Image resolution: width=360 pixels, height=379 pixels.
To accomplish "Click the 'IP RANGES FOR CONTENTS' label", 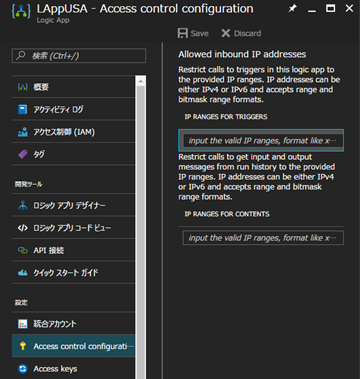I will [x=227, y=214].
